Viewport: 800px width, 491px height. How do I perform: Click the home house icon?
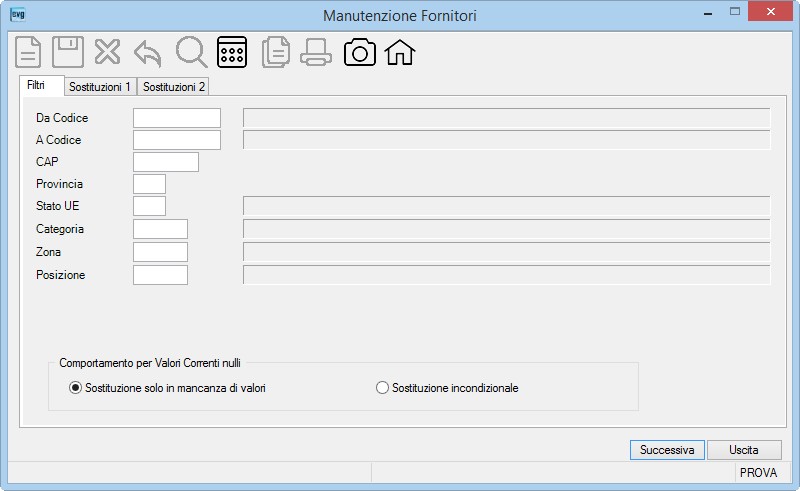click(399, 53)
